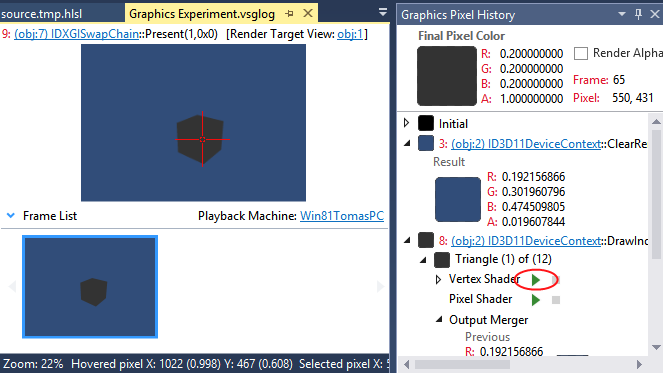663x373 pixels.
Task: Click the event 3 blue color swatch
Action: (426, 143)
